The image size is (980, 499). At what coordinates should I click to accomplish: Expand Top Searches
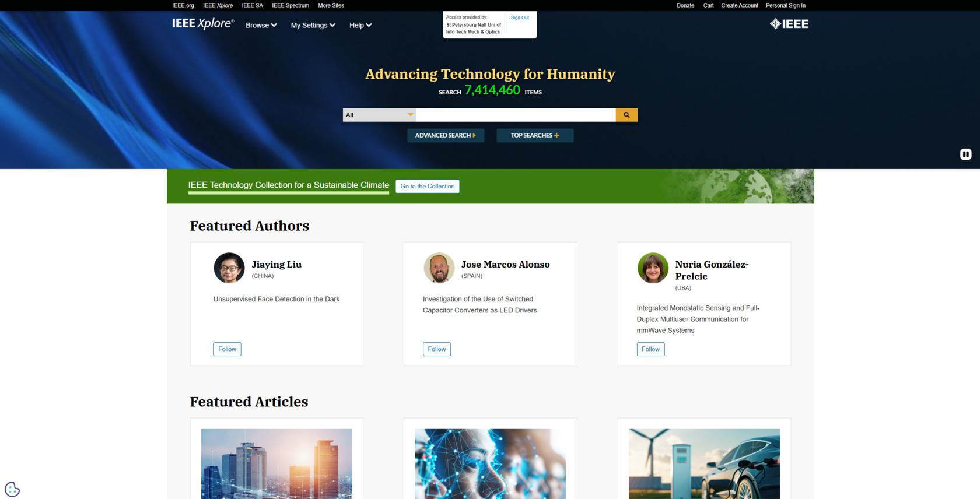click(x=535, y=135)
